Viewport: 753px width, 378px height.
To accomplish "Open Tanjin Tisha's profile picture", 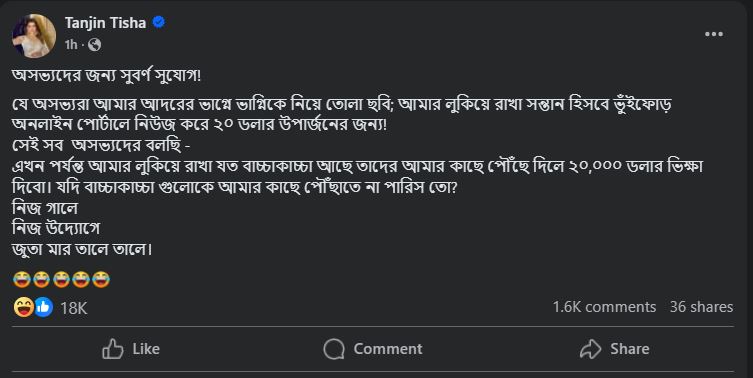I will click(x=34, y=36).
